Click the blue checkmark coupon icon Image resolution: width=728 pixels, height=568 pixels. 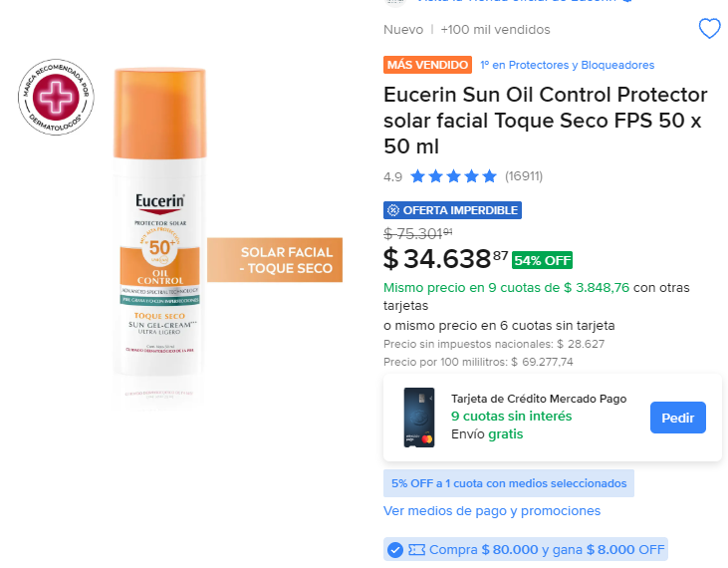pyautogui.click(x=395, y=550)
